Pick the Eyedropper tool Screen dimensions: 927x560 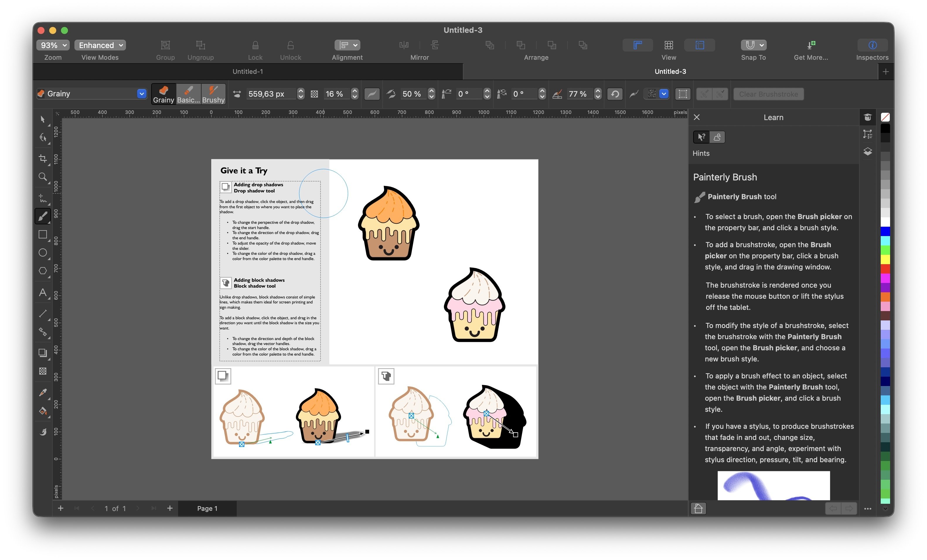pos(42,392)
